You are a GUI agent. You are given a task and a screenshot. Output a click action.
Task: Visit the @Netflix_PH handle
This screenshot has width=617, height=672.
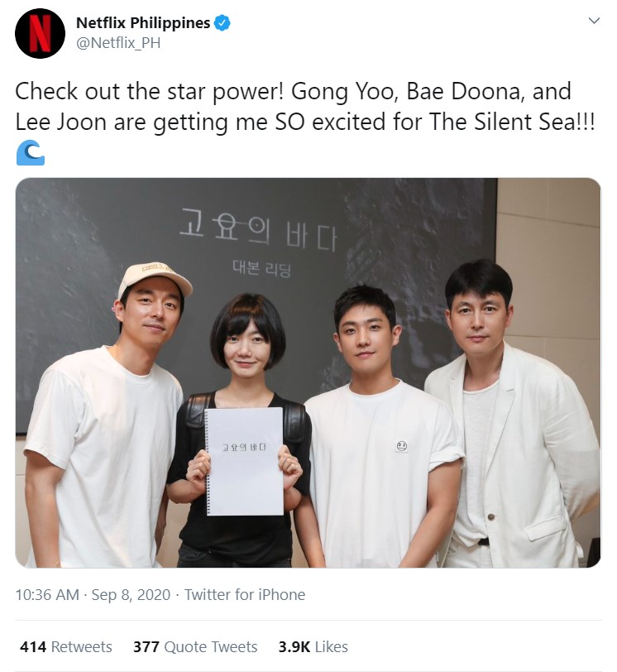pyautogui.click(x=118, y=43)
